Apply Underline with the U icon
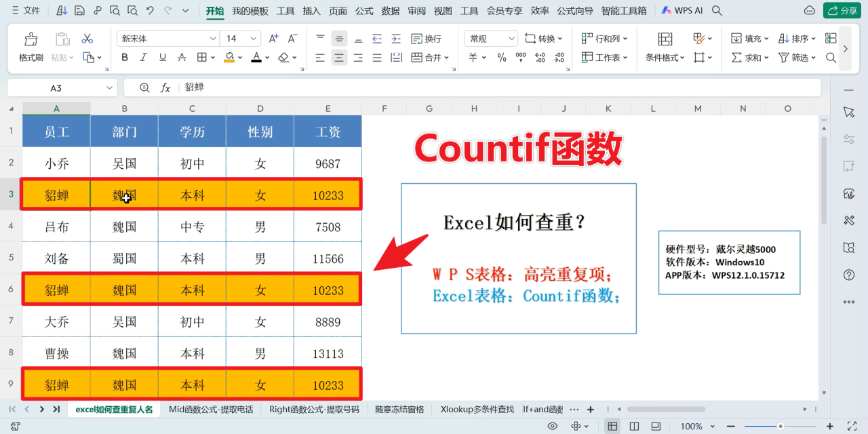Screen dimensions: 868x434 pyautogui.click(x=163, y=58)
